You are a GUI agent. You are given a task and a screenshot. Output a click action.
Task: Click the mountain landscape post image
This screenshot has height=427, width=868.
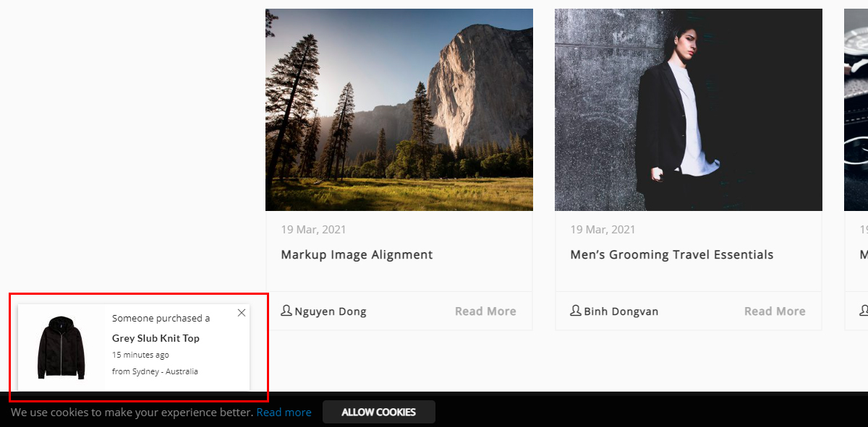[399, 110]
